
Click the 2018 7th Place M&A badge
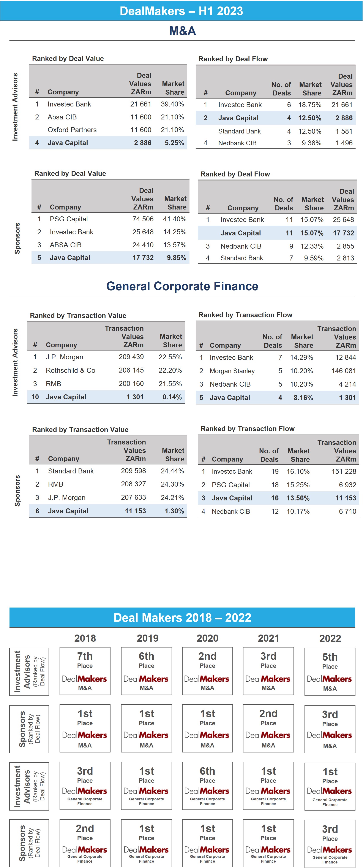click(x=85, y=671)
